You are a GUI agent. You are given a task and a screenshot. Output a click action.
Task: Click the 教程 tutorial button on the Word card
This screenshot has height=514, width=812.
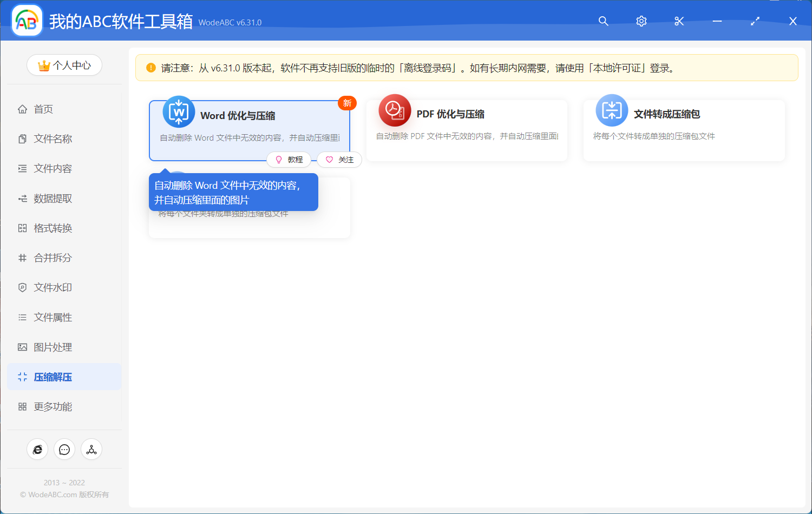click(289, 160)
